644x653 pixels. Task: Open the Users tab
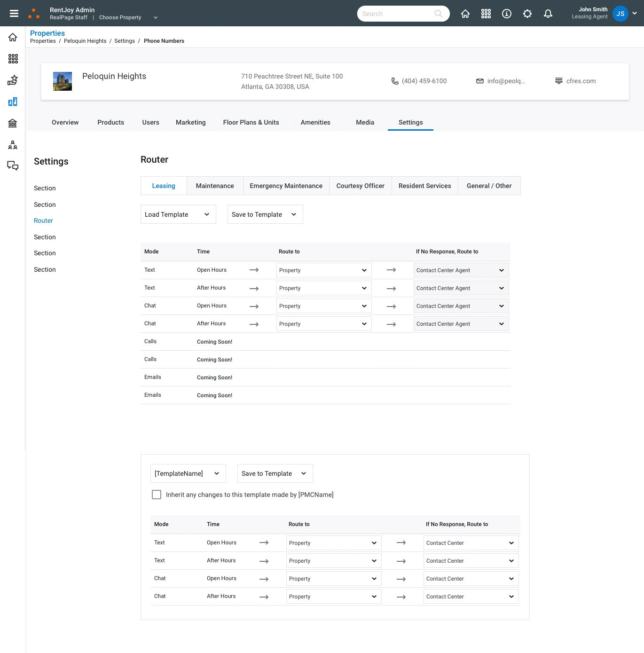[x=150, y=122]
